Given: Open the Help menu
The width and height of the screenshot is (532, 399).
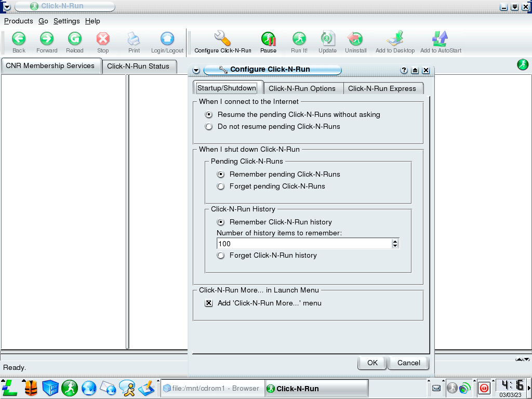Looking at the screenshot, I should pyautogui.click(x=92, y=21).
